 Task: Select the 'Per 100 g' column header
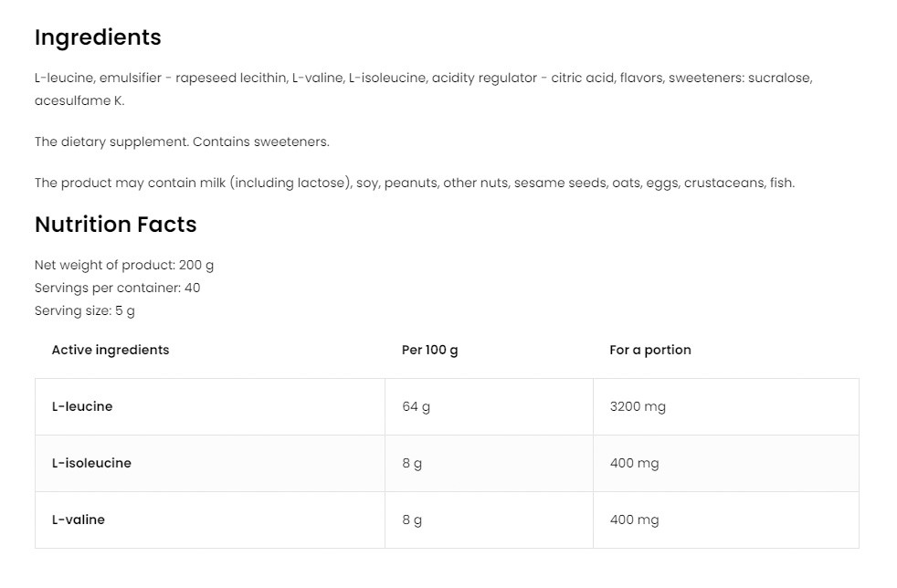[x=430, y=350]
